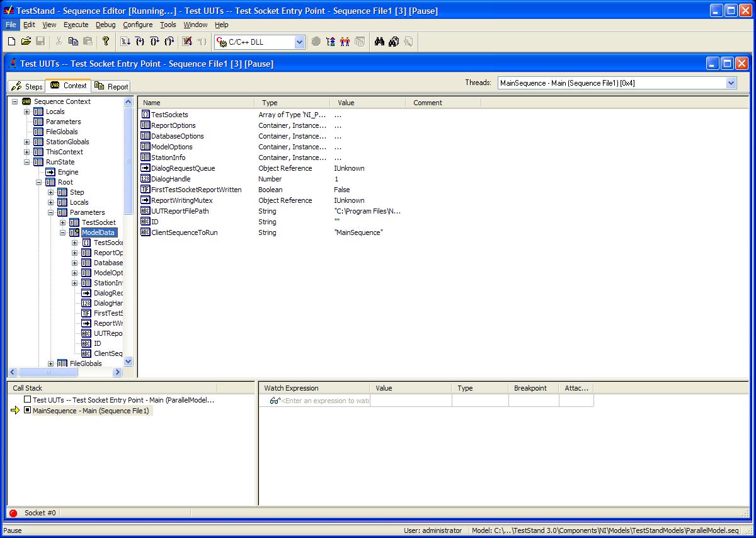Click the New file toolbar icon

11,42
